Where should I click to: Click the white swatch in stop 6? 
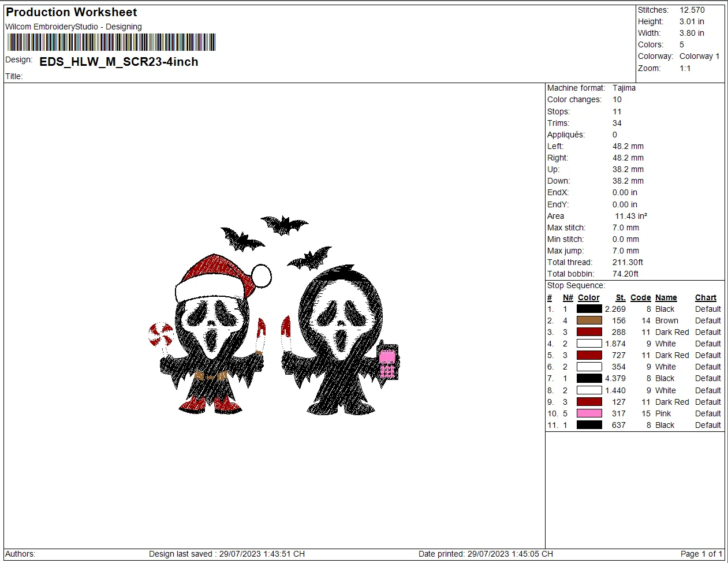pyautogui.click(x=589, y=367)
